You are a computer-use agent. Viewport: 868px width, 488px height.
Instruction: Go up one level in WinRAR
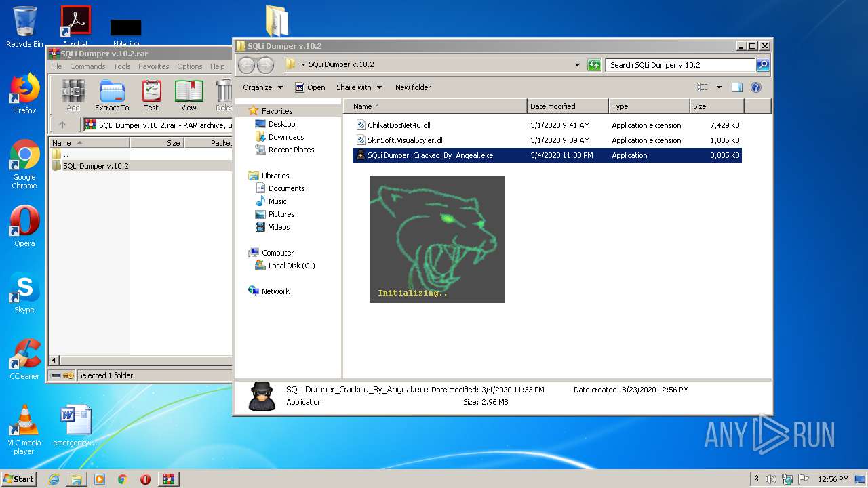click(x=62, y=125)
